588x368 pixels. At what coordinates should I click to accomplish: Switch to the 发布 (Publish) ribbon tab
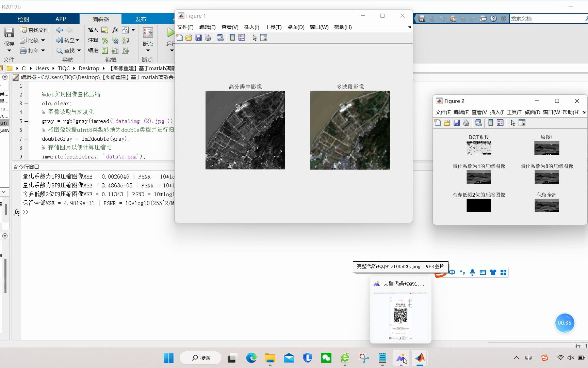[x=141, y=19]
